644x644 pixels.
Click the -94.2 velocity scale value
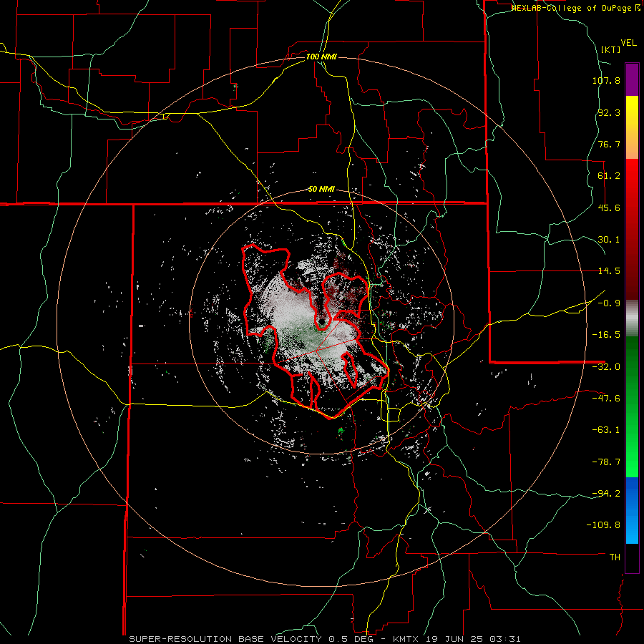point(606,494)
